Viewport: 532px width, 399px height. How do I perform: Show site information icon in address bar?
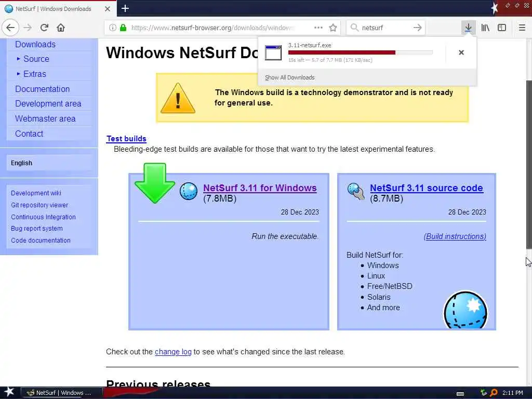tap(112, 28)
